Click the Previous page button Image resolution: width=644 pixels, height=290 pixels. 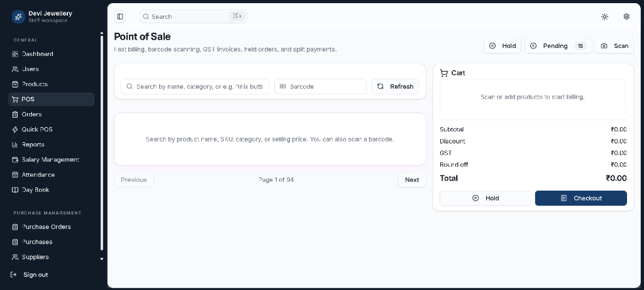tap(134, 179)
